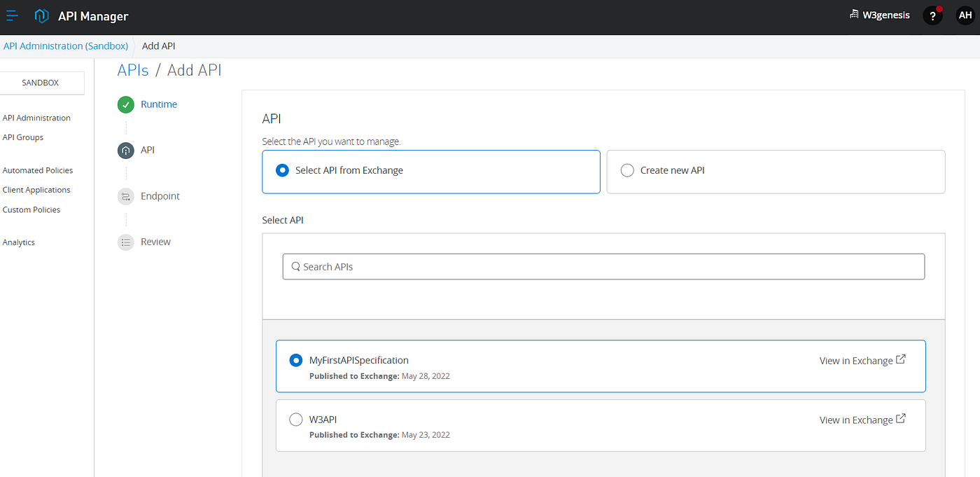Click the API Manager logo icon
980x477 pixels.
click(x=41, y=16)
